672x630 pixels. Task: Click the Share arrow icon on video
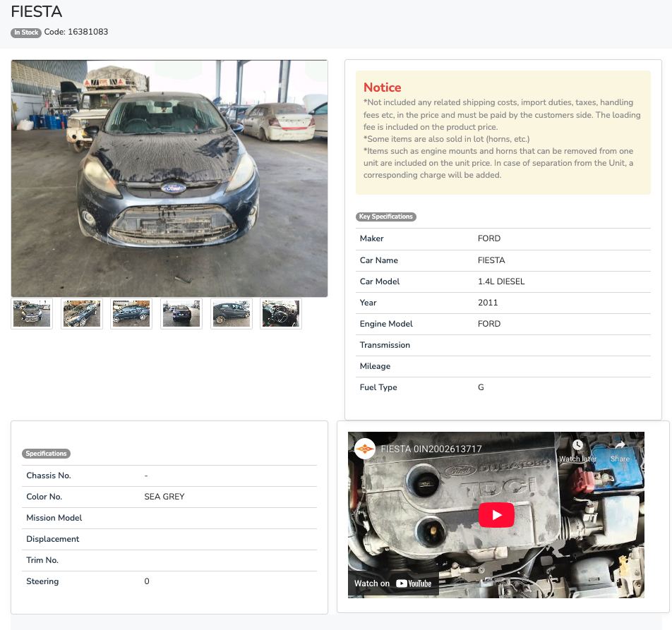pos(620,445)
